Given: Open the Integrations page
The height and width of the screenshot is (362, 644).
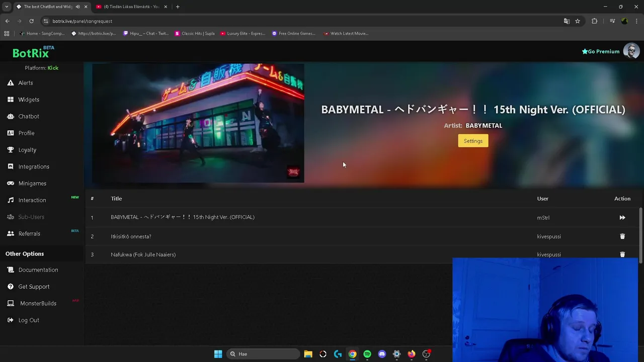Looking at the screenshot, I should [x=34, y=166].
